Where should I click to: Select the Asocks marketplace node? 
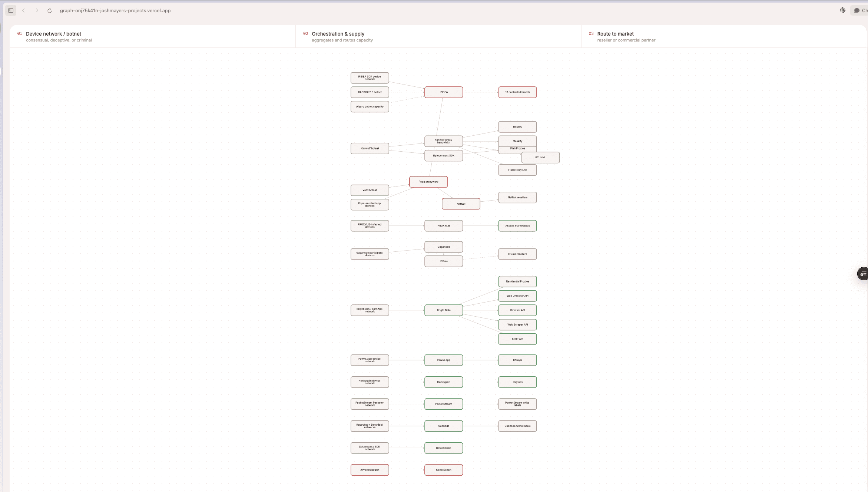pyautogui.click(x=517, y=226)
